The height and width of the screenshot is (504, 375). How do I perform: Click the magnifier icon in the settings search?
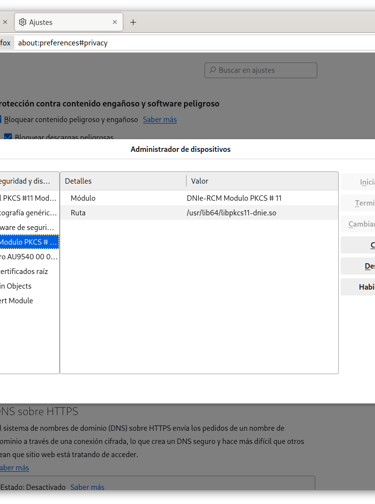click(x=212, y=70)
